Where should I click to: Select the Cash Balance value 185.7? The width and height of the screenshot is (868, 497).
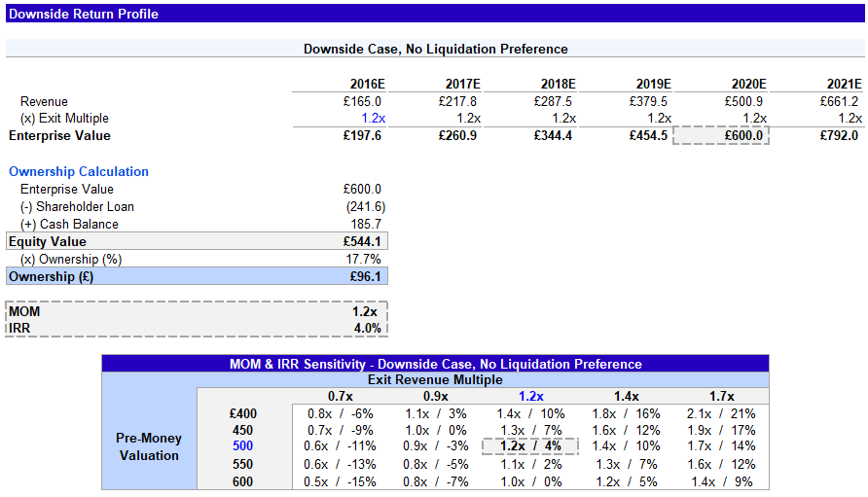tap(364, 225)
